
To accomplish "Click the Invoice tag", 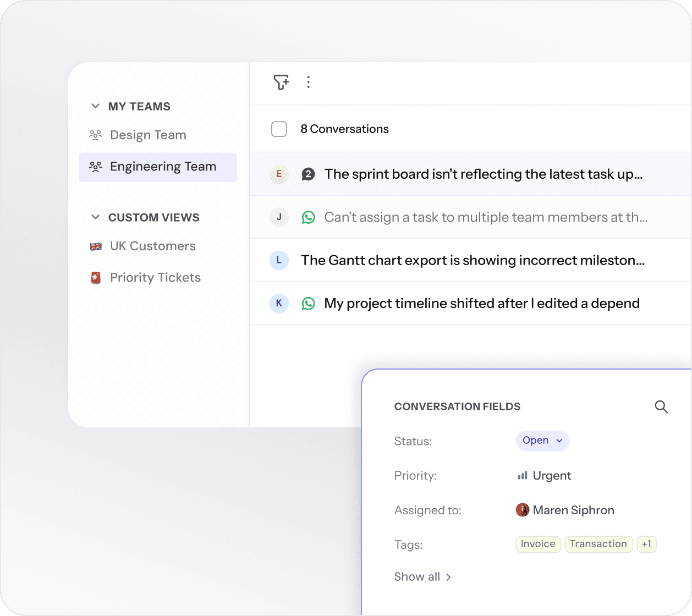I will tap(538, 544).
